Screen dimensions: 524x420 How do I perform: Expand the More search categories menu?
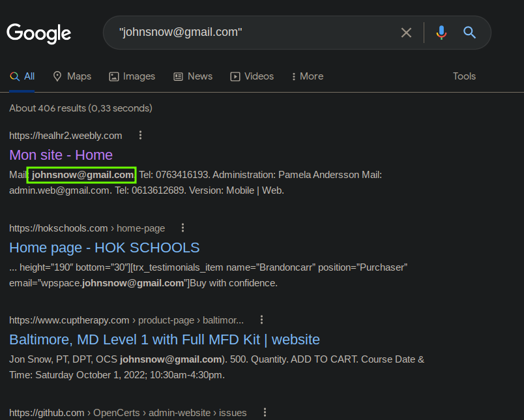pyautogui.click(x=308, y=76)
